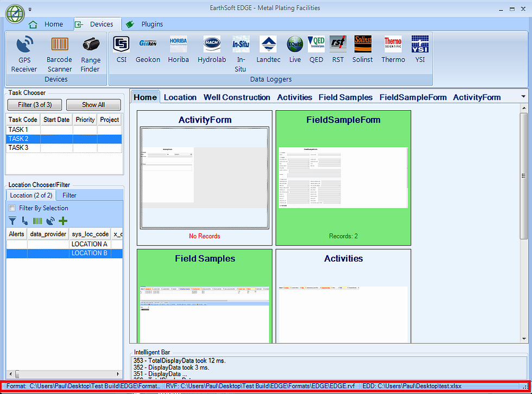Click the Show All button
Image resolution: width=532 pixels, height=394 pixels.
pyautogui.click(x=93, y=105)
